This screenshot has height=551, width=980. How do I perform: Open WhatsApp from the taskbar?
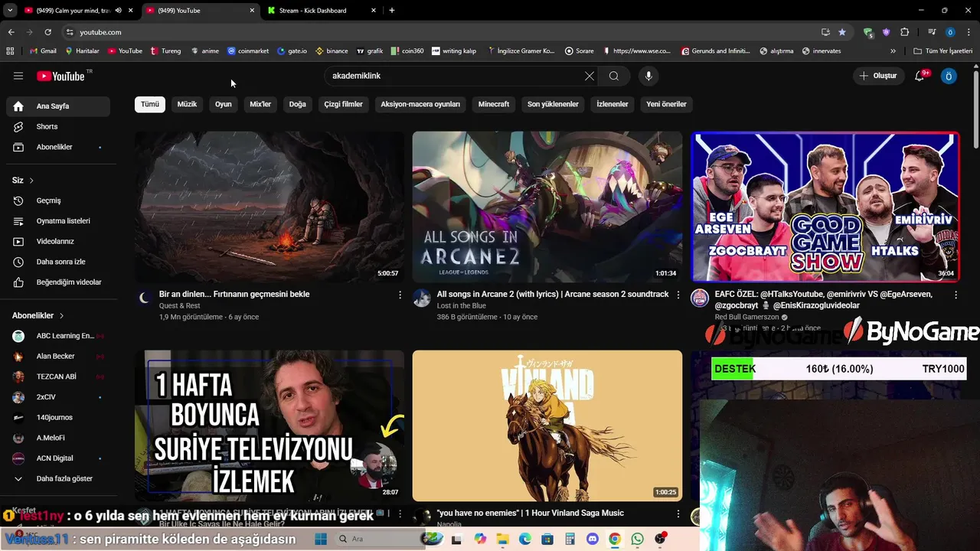[x=638, y=540]
